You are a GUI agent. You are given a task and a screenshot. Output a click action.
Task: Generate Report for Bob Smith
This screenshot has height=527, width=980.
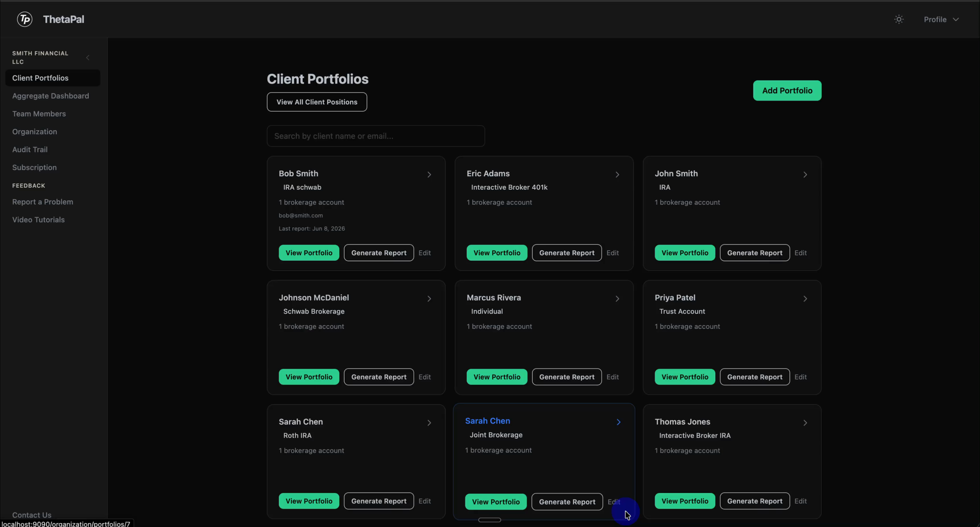pos(379,253)
